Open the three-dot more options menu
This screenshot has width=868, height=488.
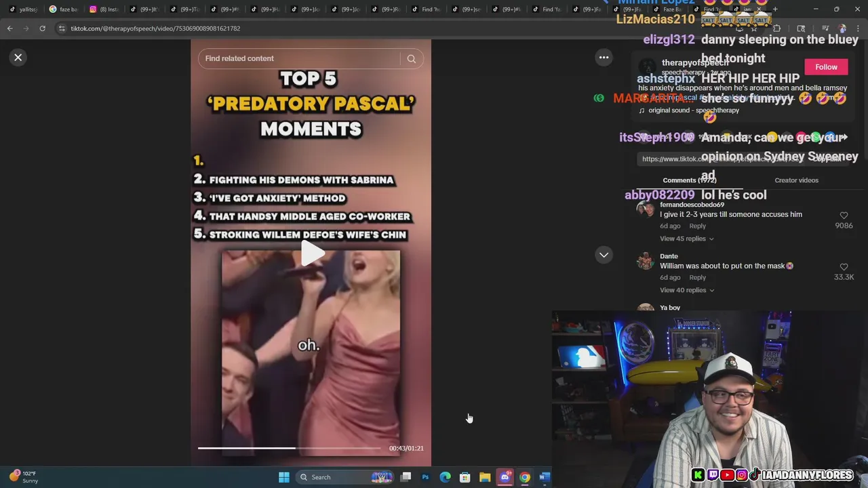click(604, 58)
